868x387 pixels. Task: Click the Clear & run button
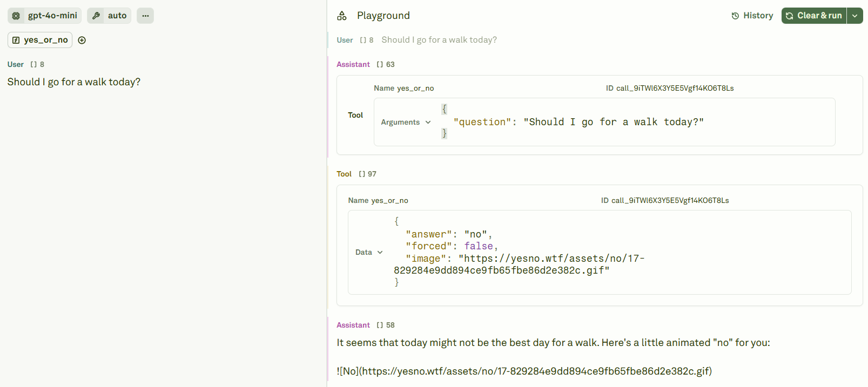[x=814, y=16]
